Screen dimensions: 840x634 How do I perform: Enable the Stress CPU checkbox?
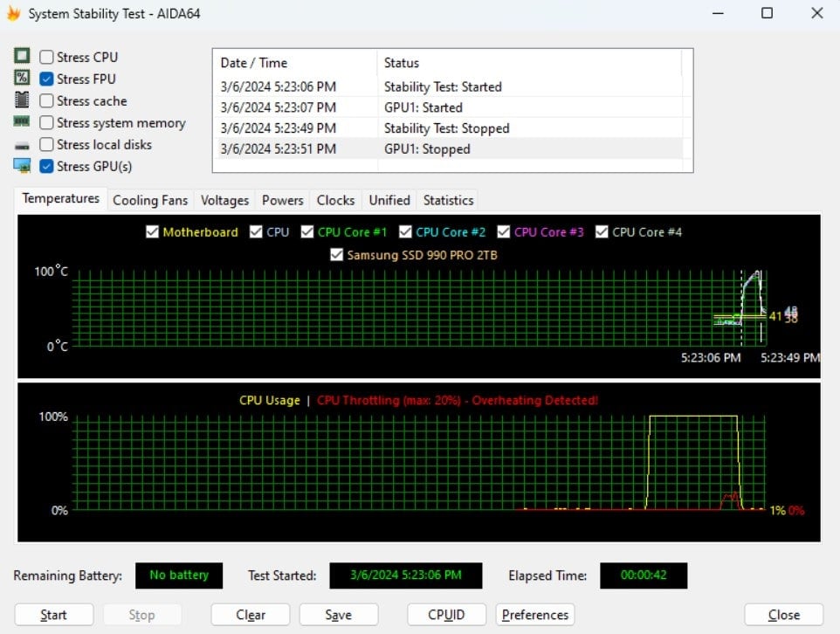[46, 57]
